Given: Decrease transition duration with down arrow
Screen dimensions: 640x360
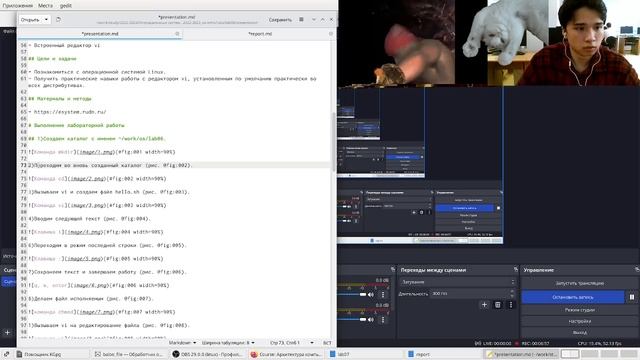Looking at the screenshot, I should click(x=512, y=296).
